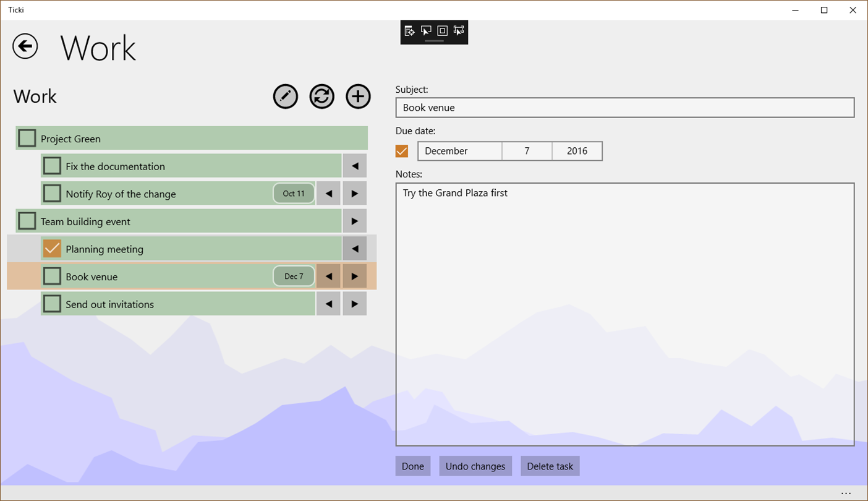Minimize the Ticki window
The height and width of the screenshot is (501, 868).
(796, 10)
